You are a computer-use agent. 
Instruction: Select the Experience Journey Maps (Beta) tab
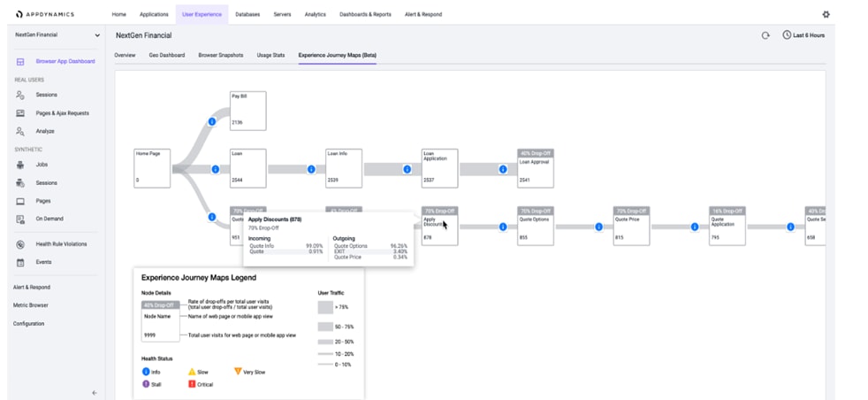tap(338, 56)
